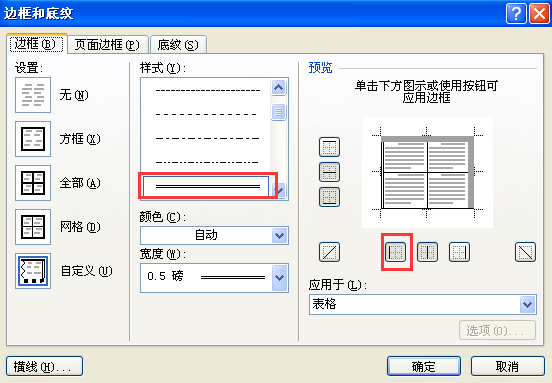The image size is (552, 383).
Task: Click the 网格(D) setting label
Action: [x=80, y=227]
